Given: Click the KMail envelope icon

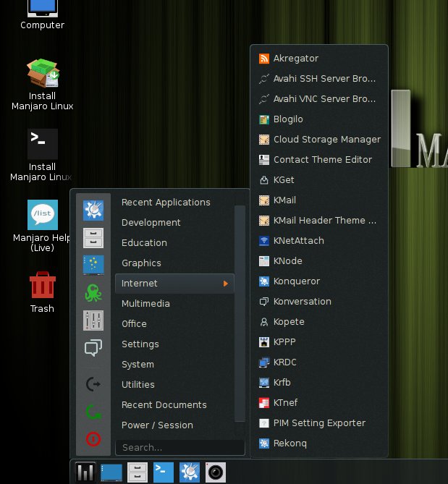Looking at the screenshot, I should pyautogui.click(x=264, y=200).
